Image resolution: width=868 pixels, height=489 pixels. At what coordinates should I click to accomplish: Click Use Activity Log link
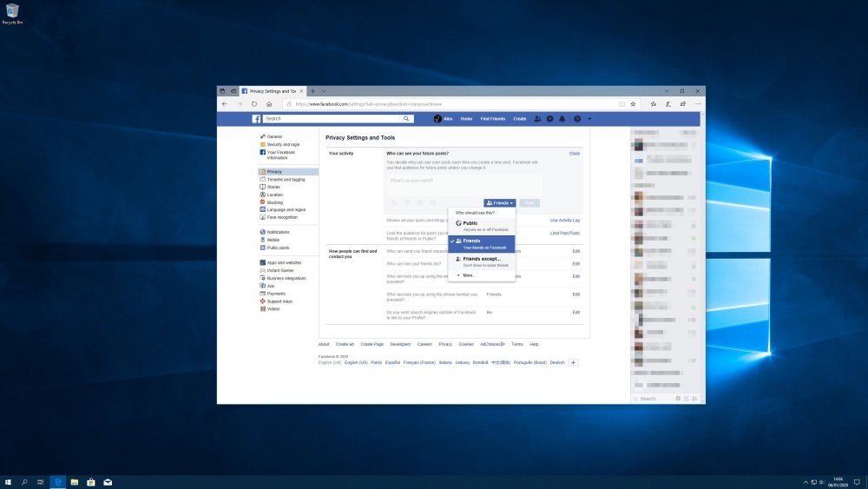pos(565,221)
